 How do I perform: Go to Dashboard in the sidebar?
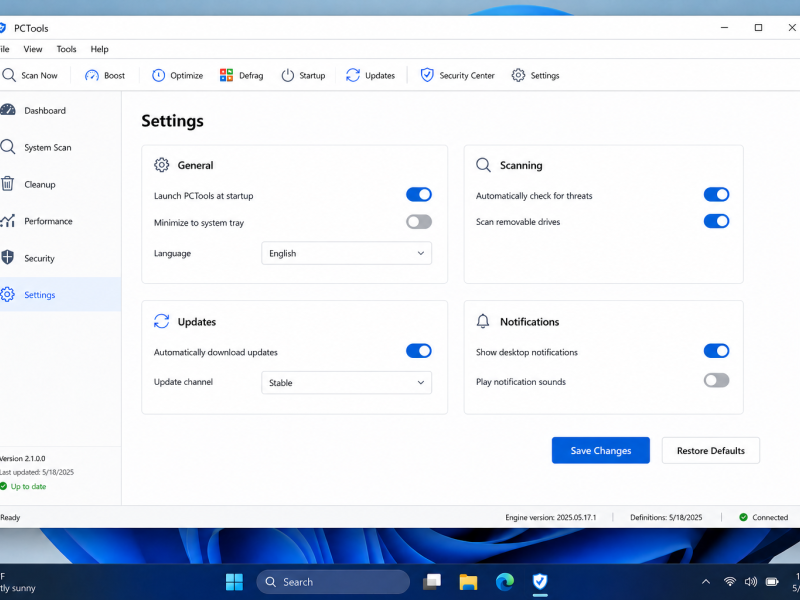[x=60, y=110]
